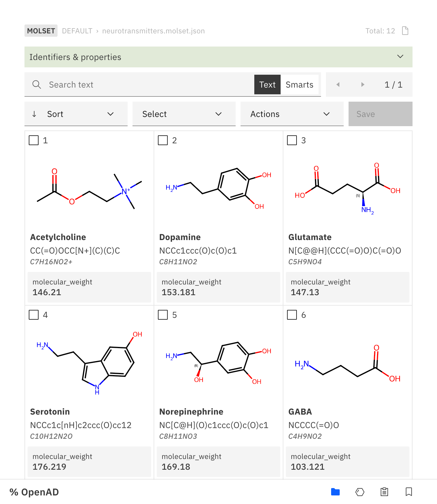Viewport: 437px width, 504px height.
Task: Click the OpenAD logo
Action: tap(34, 492)
